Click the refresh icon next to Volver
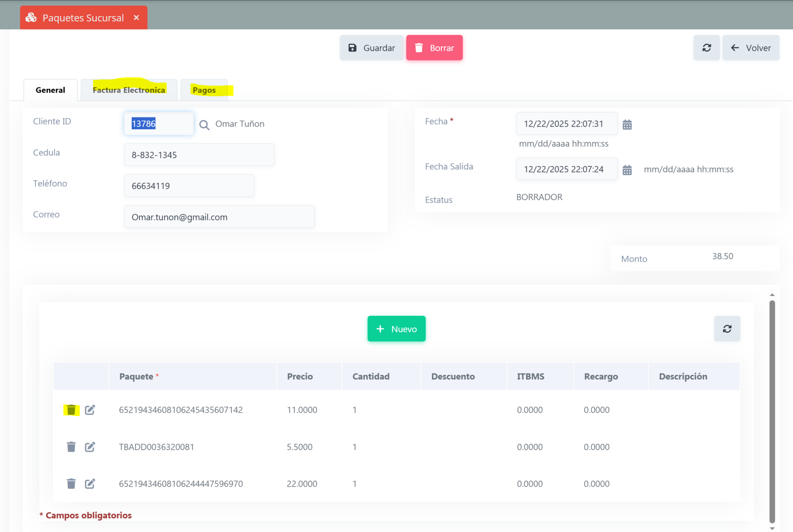Image resolution: width=793 pixels, height=532 pixels. (x=706, y=48)
